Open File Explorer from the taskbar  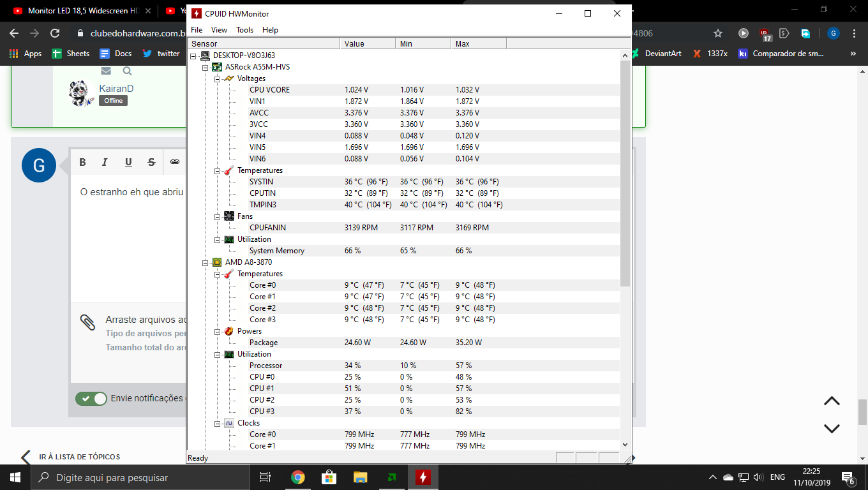click(x=360, y=477)
